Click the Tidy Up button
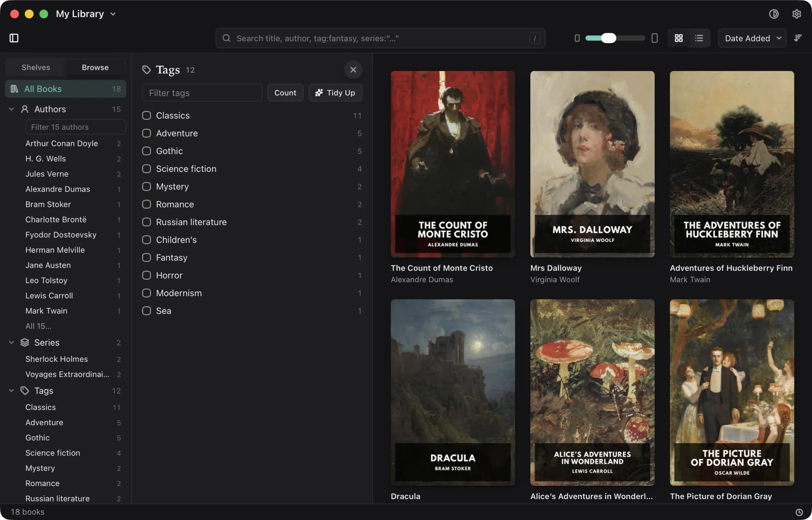 (335, 93)
